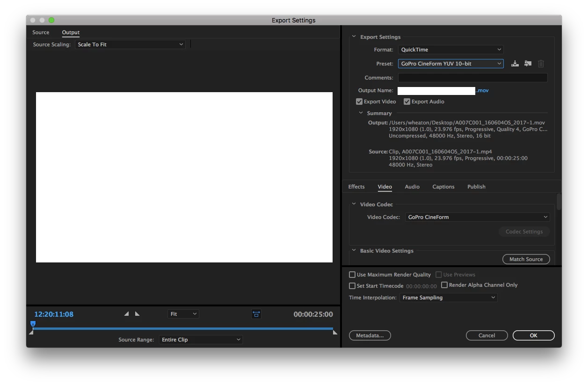Collapse the Video Codec section
The image size is (588, 385).
(x=354, y=204)
